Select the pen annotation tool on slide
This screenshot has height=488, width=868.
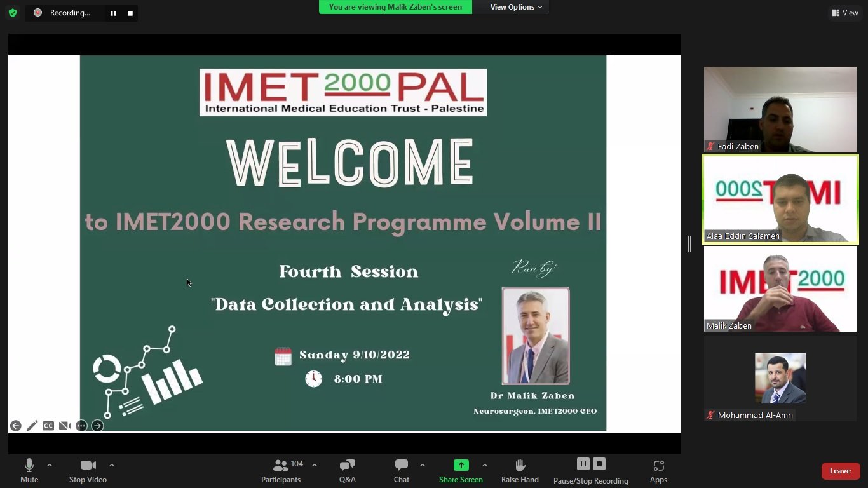click(x=32, y=426)
